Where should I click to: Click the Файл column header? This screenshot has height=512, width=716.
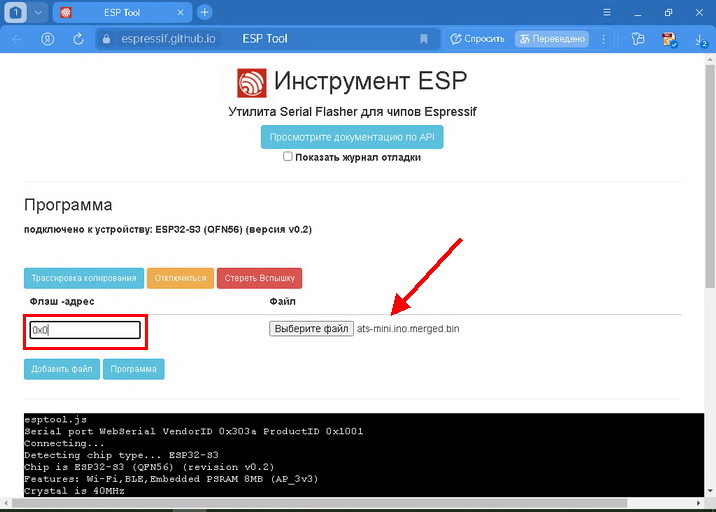pos(283,301)
